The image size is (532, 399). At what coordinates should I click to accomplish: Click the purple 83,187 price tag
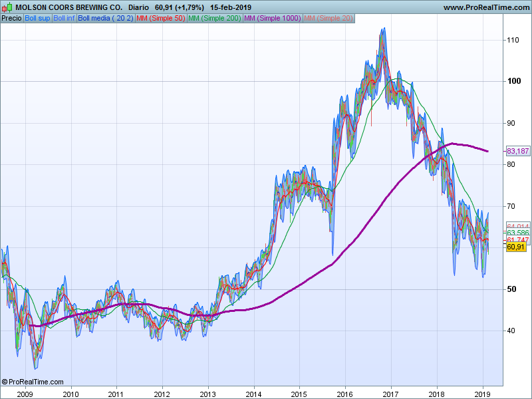click(518, 151)
